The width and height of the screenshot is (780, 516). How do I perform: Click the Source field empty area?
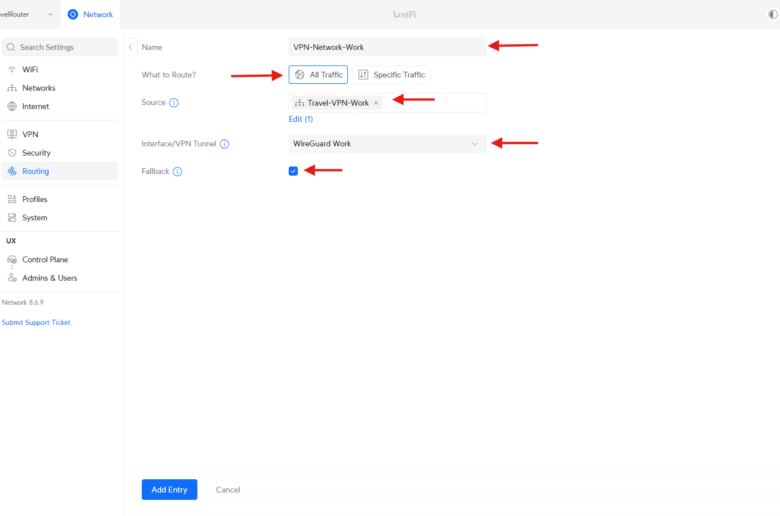(434, 103)
